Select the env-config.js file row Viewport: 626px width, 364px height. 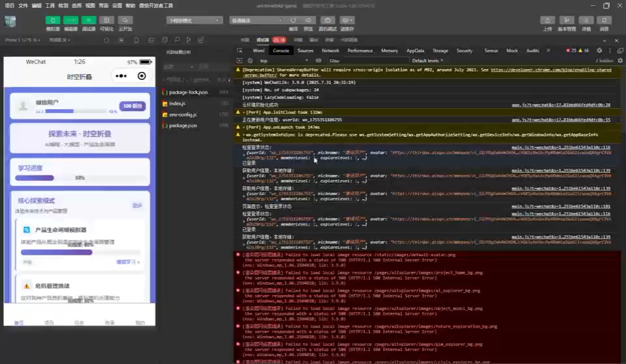[x=196, y=114]
